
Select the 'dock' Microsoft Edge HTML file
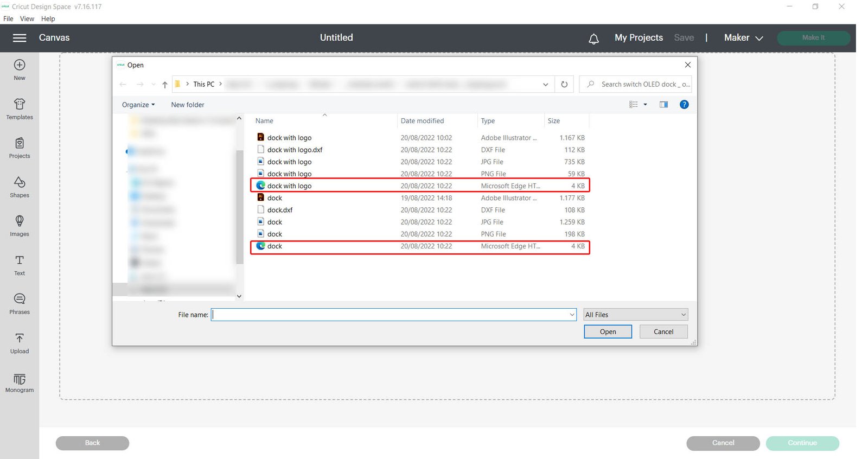pos(420,246)
